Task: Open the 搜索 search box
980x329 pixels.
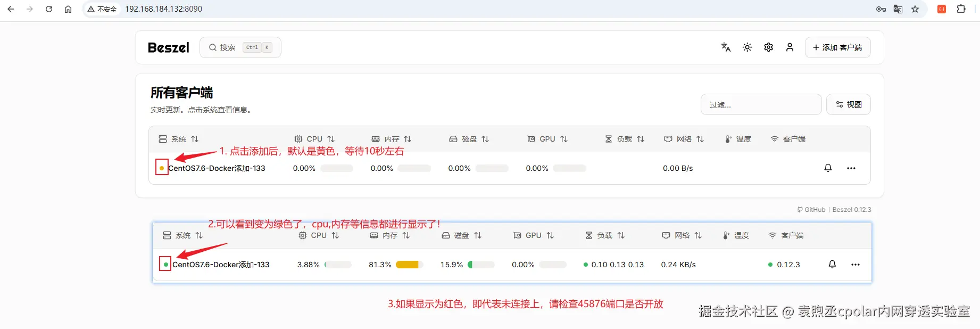Action: click(240, 47)
